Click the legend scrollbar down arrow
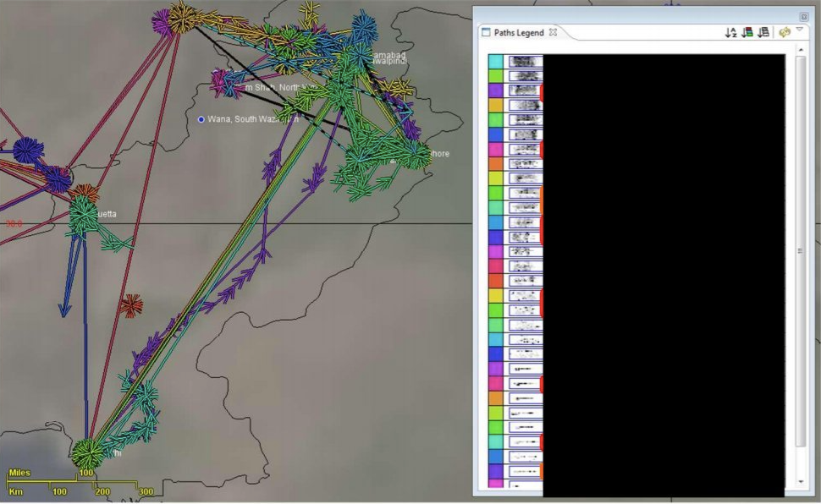Viewport: 821px width, 504px height. pyautogui.click(x=801, y=482)
